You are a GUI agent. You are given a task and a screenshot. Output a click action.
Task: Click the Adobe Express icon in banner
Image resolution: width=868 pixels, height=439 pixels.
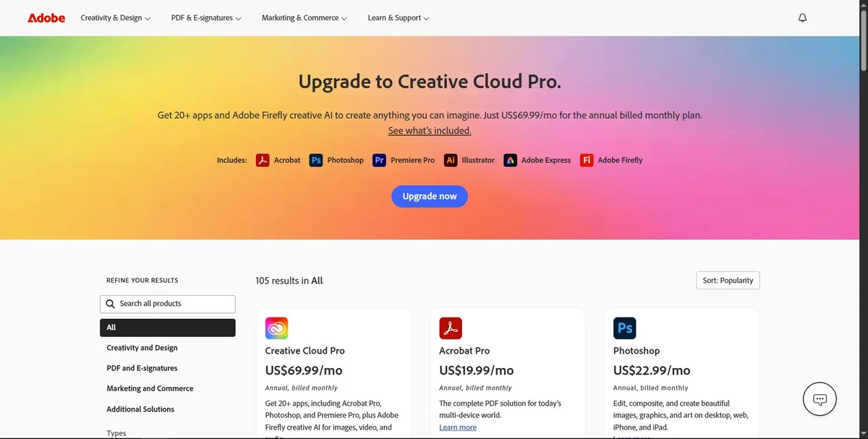(510, 160)
